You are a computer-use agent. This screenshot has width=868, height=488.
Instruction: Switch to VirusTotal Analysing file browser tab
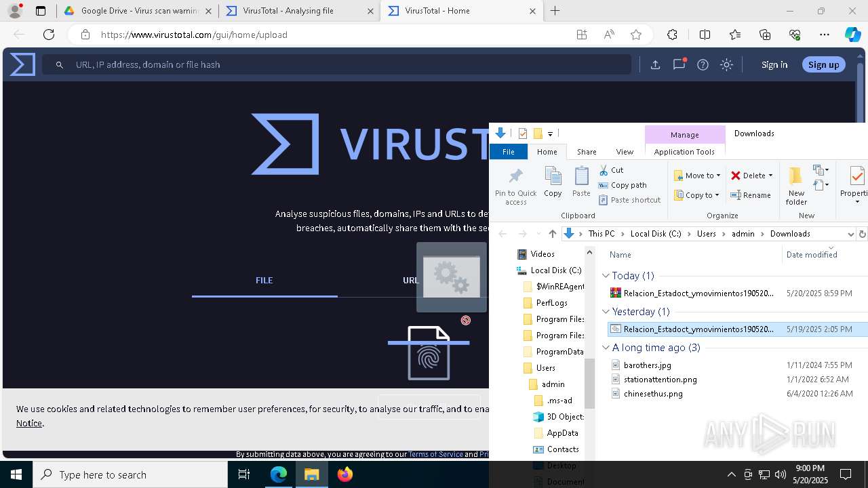[x=298, y=11]
